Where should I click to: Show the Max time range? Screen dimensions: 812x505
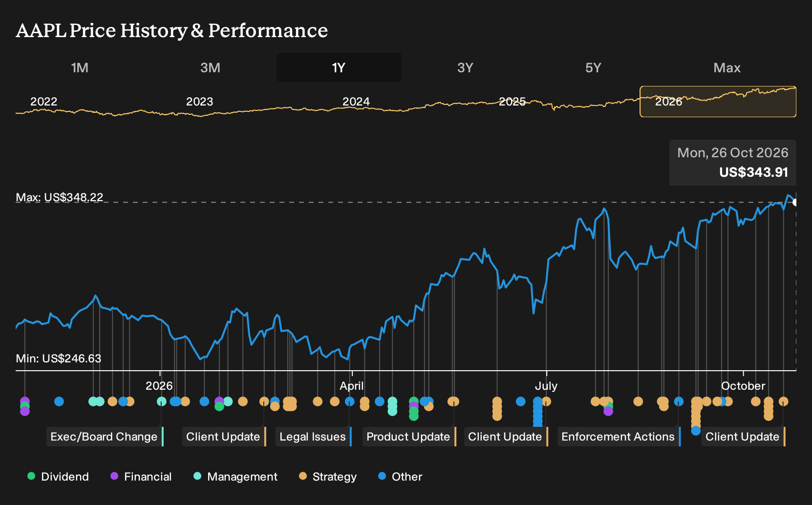click(727, 67)
